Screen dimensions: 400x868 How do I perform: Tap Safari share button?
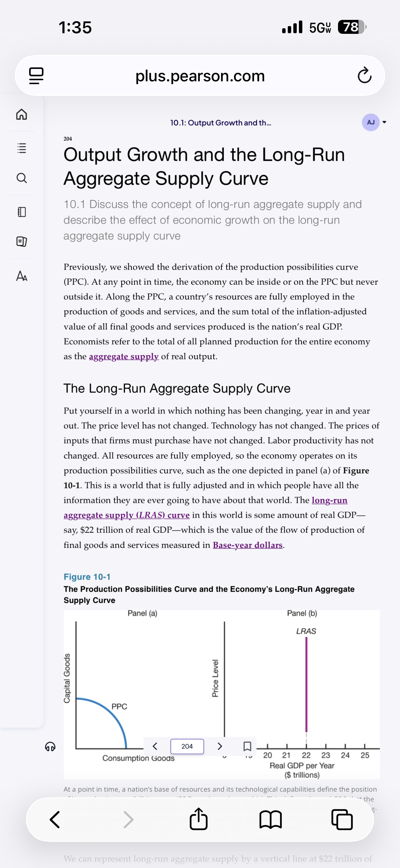coord(198,818)
